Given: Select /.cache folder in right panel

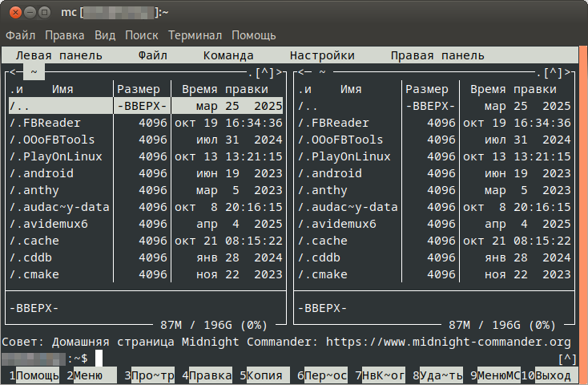Looking at the screenshot, I should pos(322,241).
